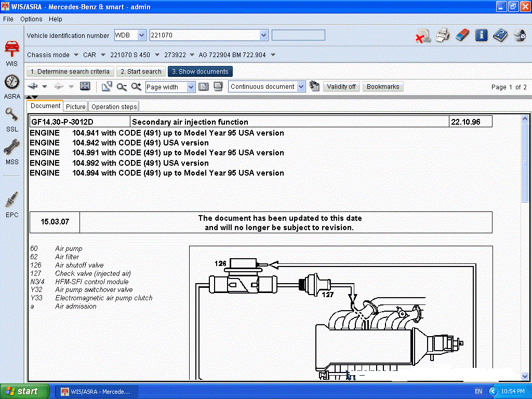Open the File menu

[8, 19]
